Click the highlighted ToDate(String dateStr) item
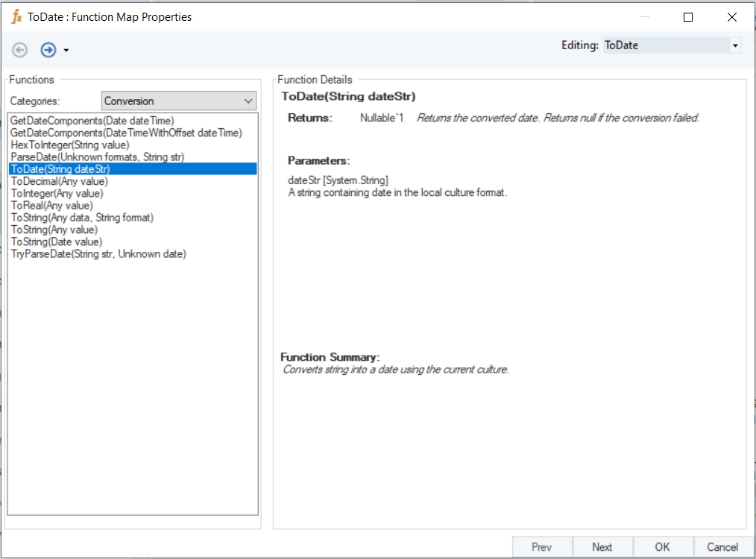The width and height of the screenshot is (756, 559). click(60, 169)
